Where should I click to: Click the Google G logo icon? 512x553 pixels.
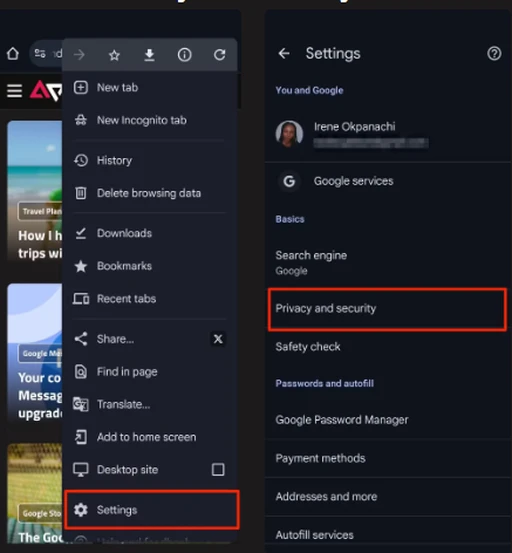[289, 181]
